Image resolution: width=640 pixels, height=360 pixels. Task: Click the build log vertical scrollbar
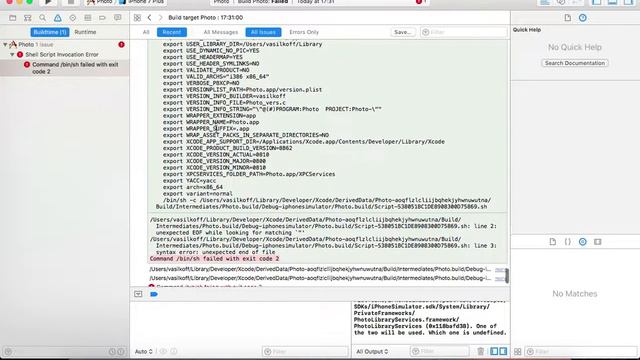pos(507,276)
